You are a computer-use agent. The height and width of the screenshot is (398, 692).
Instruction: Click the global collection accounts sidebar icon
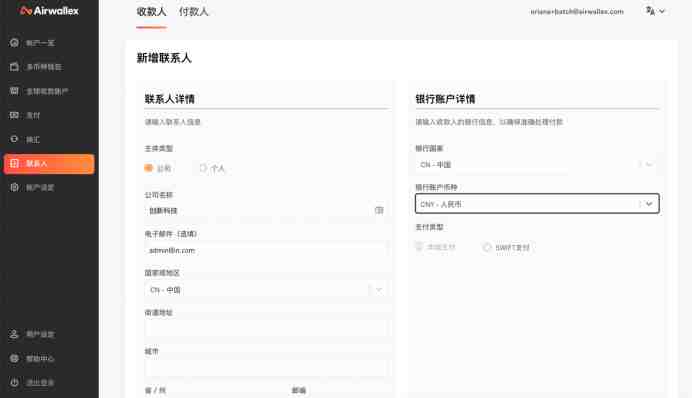pyautogui.click(x=15, y=91)
